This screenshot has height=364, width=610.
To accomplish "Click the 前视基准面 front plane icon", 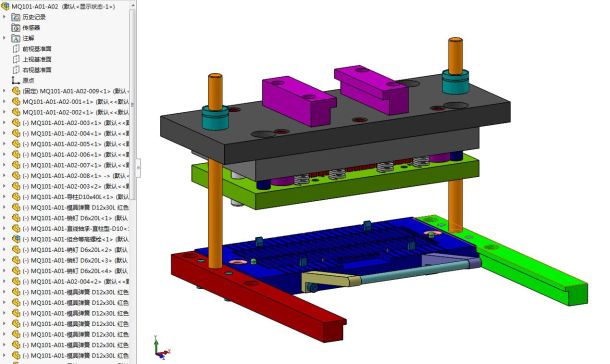I will pyautogui.click(x=16, y=49).
